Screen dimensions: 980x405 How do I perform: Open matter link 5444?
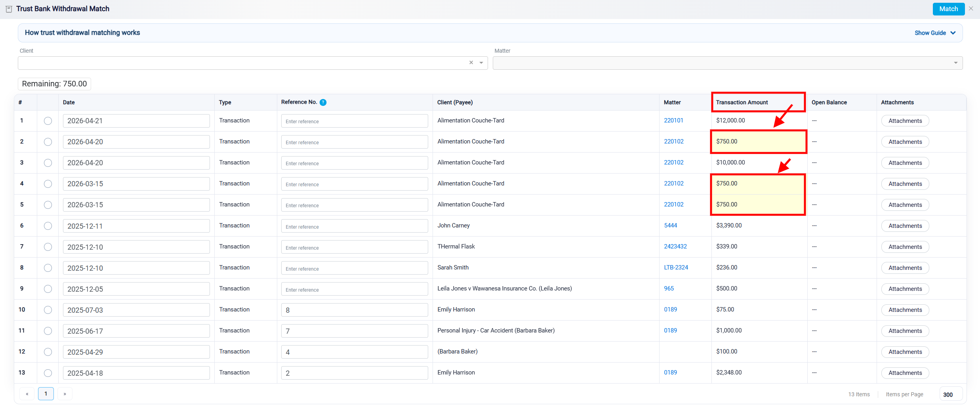[670, 225]
